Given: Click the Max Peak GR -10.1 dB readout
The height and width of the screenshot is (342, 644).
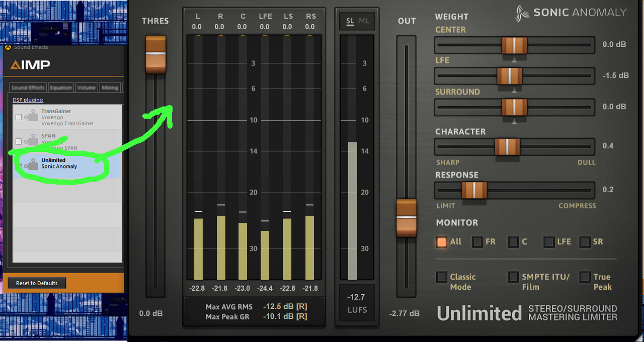Looking at the screenshot, I should [x=256, y=316].
